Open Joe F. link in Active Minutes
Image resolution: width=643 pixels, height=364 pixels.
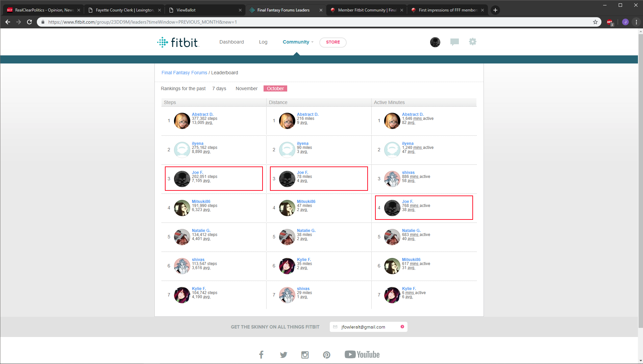pyautogui.click(x=407, y=202)
